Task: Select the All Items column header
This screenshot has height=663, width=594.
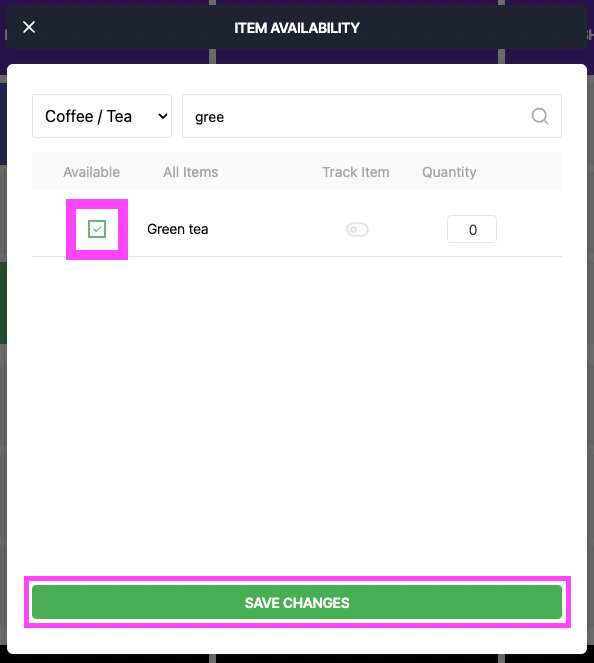Action: [x=191, y=172]
